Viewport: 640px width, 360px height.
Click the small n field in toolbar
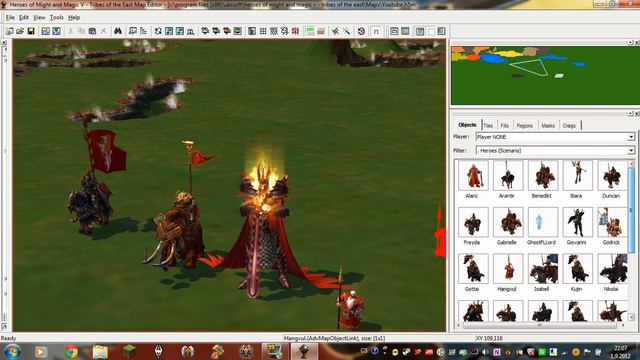click(376, 31)
